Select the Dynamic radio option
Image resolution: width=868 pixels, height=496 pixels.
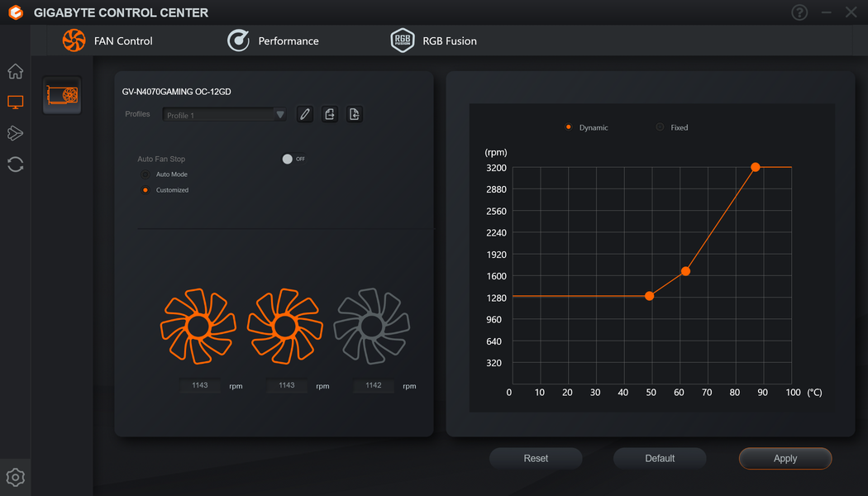569,127
